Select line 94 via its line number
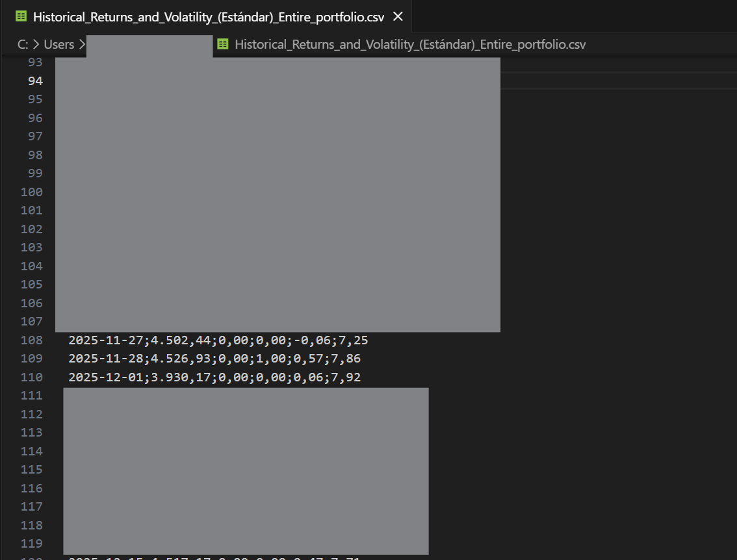The width and height of the screenshot is (737, 560). [35, 81]
